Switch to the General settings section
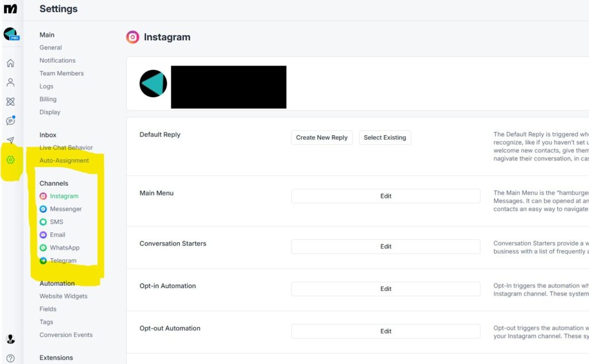The width and height of the screenshot is (589, 364). click(50, 47)
